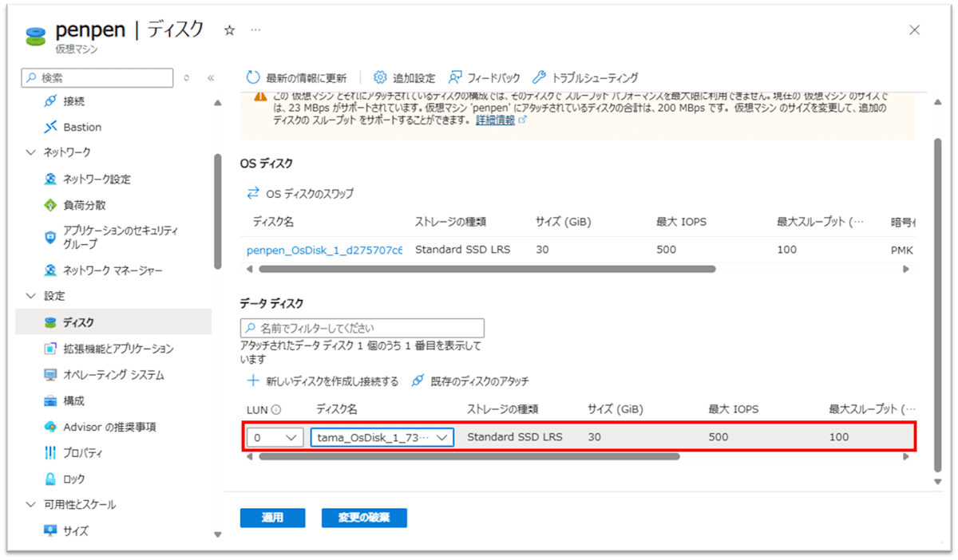Screen dimensions: 958x560
Task: Select the ネットワーク設定 icon
Action: (x=50, y=179)
